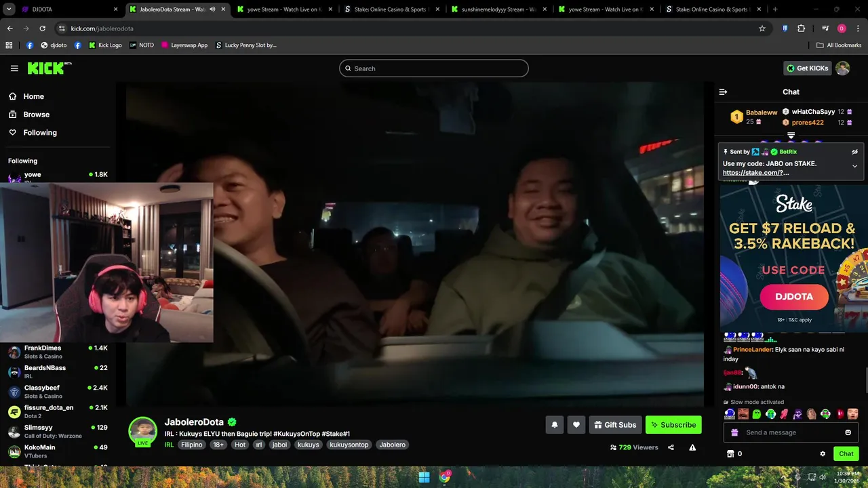
Task: Open the browser extensions puzzle icon
Action: click(801, 28)
